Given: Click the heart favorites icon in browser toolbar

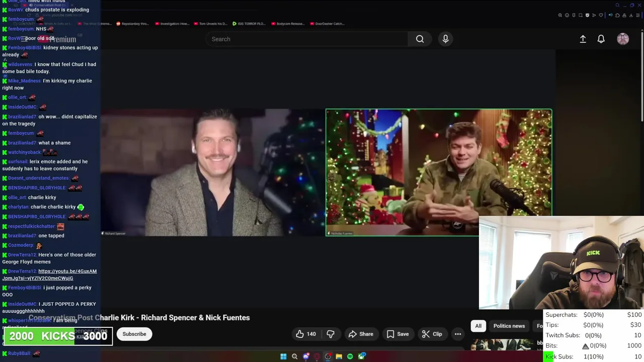Looking at the screenshot, I should (601, 15).
